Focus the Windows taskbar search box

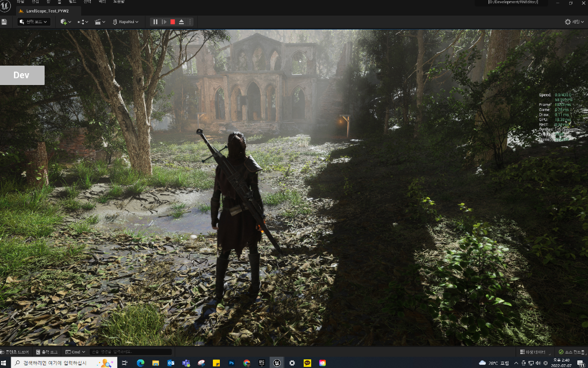pyautogui.click(x=64, y=363)
